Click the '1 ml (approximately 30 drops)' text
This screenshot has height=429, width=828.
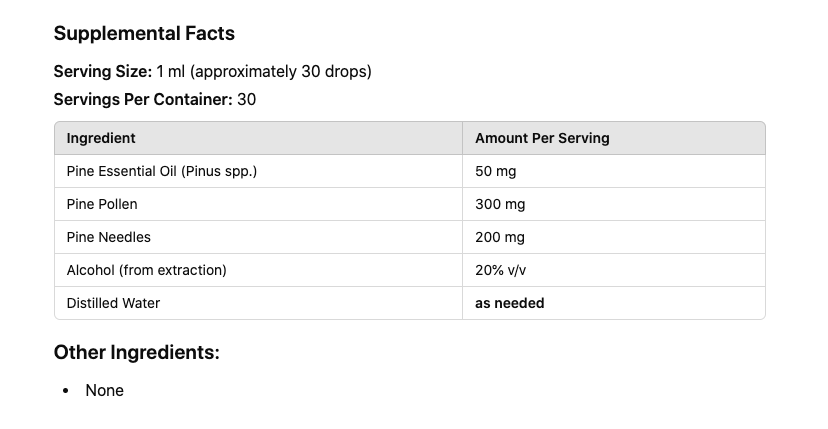265,72
